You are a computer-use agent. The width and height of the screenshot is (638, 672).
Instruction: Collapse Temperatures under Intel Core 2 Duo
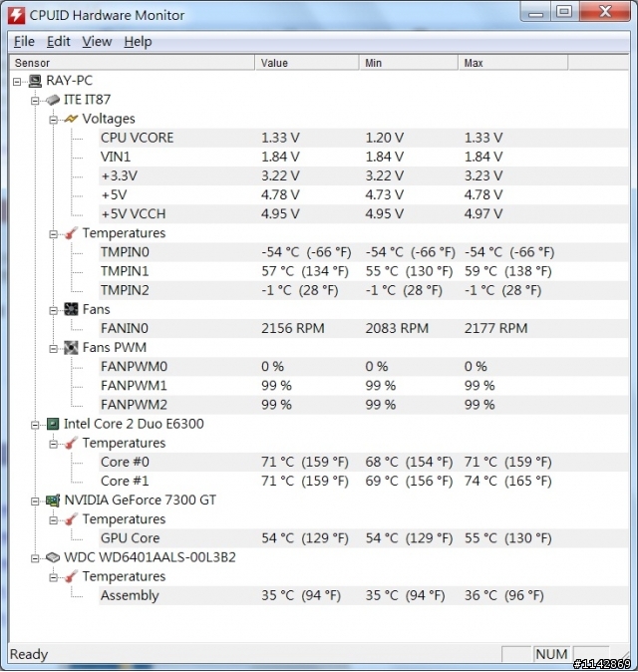click(53, 444)
